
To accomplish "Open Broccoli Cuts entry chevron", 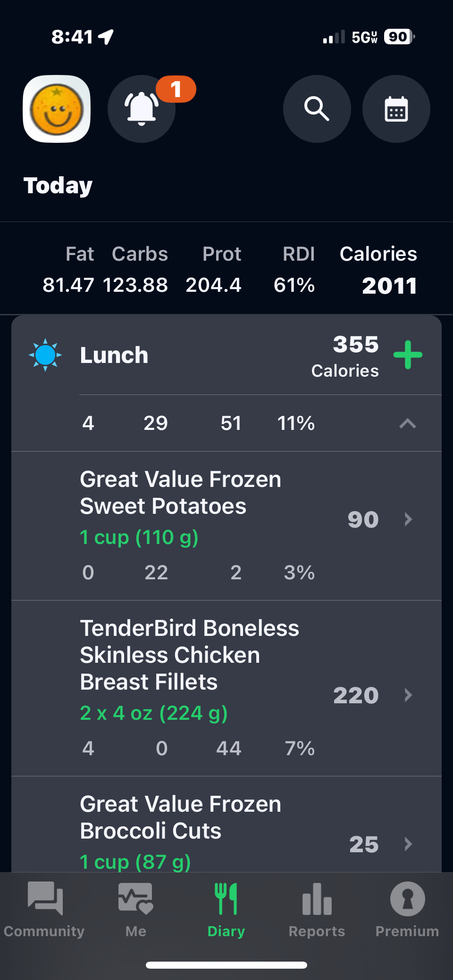I will tap(409, 844).
